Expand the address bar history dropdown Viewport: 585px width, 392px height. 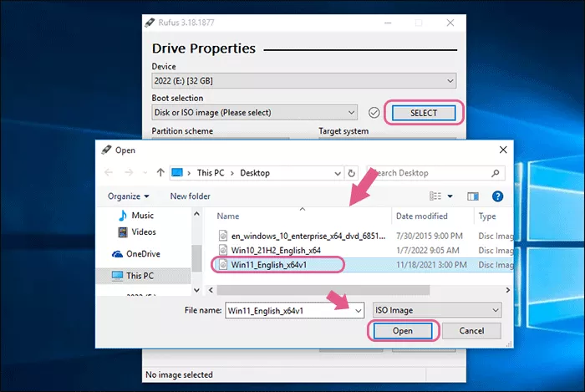pyautogui.click(x=338, y=174)
